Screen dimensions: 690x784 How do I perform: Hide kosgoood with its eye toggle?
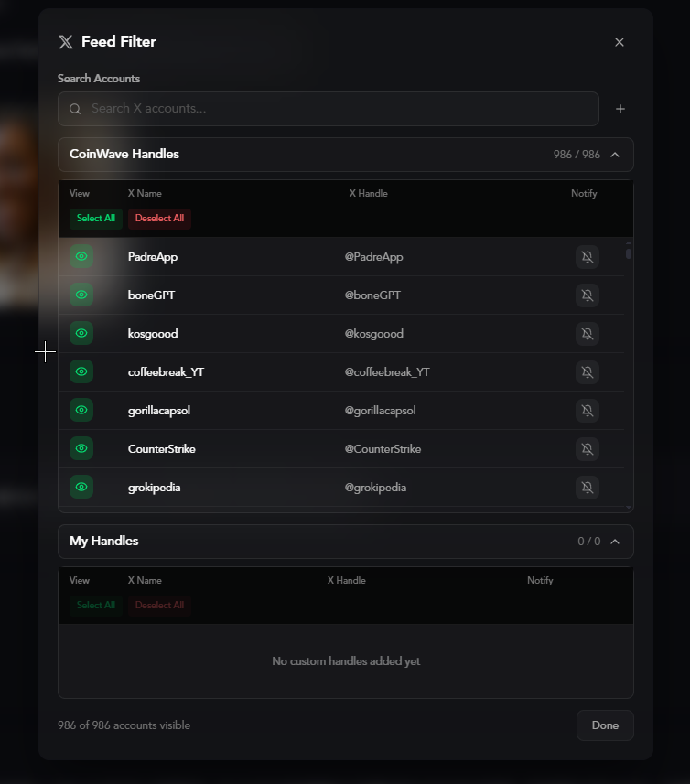[x=81, y=334]
